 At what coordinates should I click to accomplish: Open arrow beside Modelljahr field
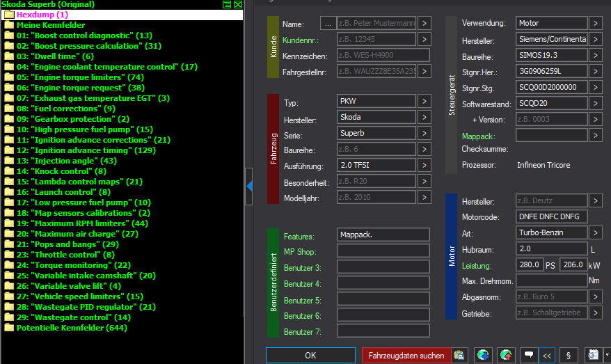click(x=424, y=197)
